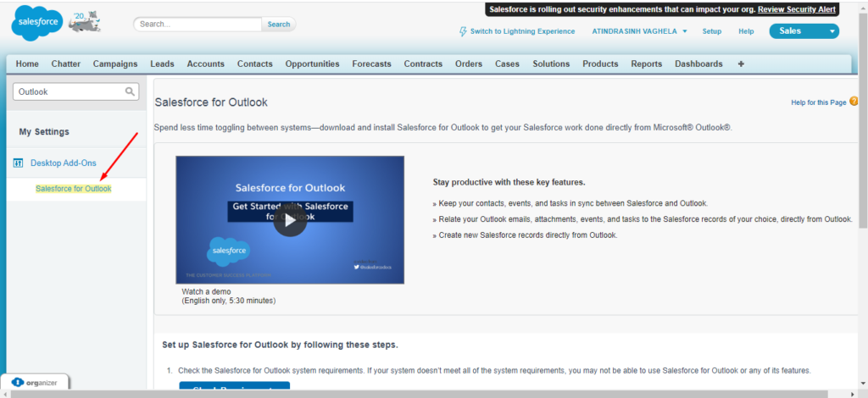Switch to the Orders tab
Screen dimensions: 868x398
click(x=469, y=64)
